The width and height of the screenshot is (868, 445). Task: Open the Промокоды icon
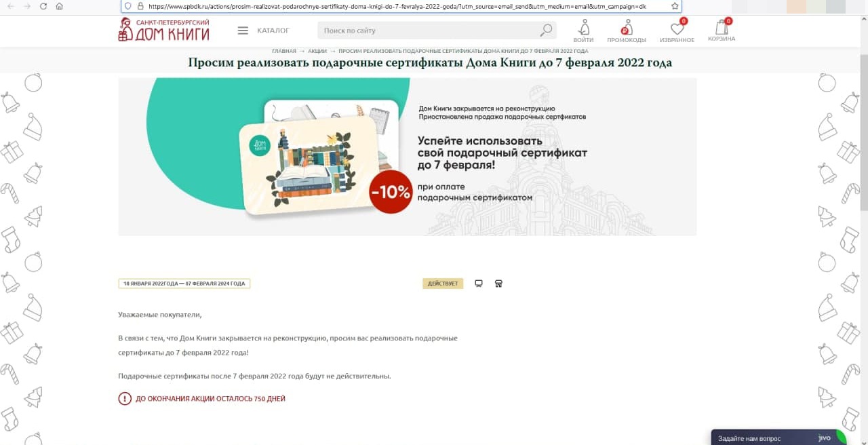627,31
